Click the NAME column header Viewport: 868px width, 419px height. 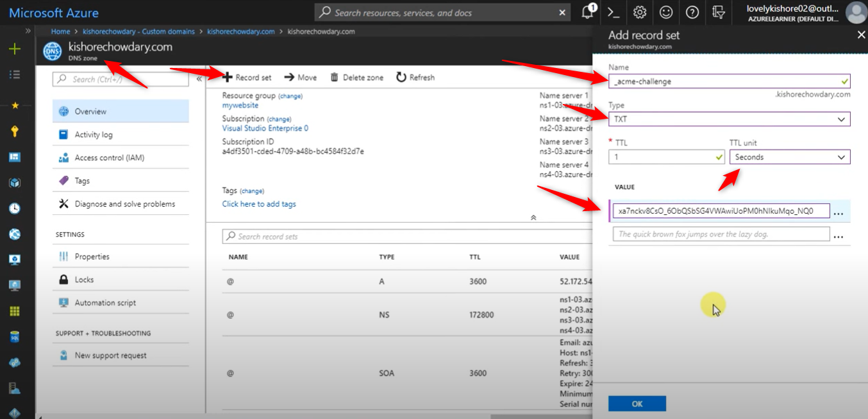pos(238,257)
